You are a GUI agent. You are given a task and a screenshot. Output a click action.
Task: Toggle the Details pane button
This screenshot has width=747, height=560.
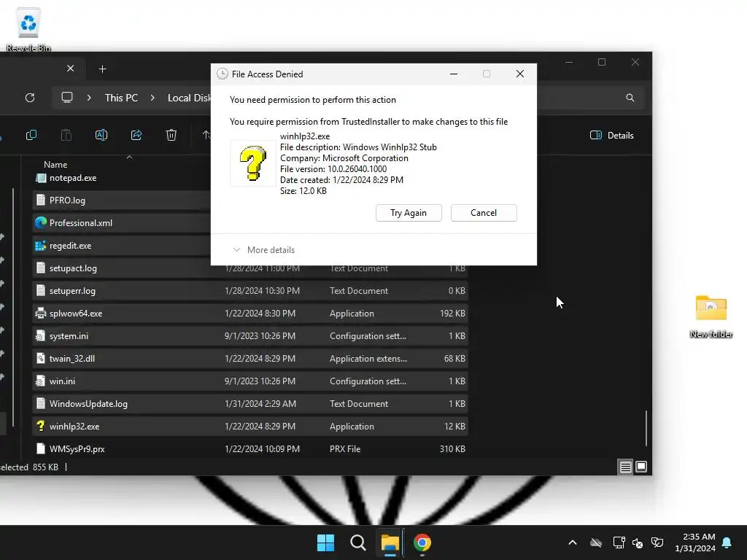point(612,135)
